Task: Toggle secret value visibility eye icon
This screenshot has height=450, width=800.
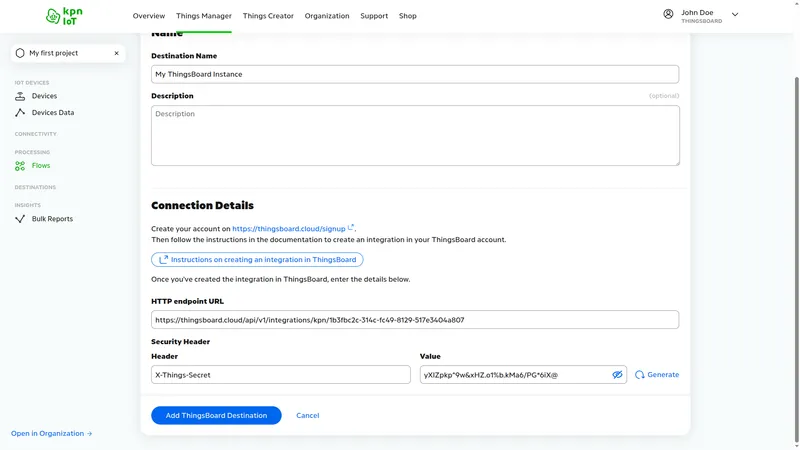Action: coord(617,375)
